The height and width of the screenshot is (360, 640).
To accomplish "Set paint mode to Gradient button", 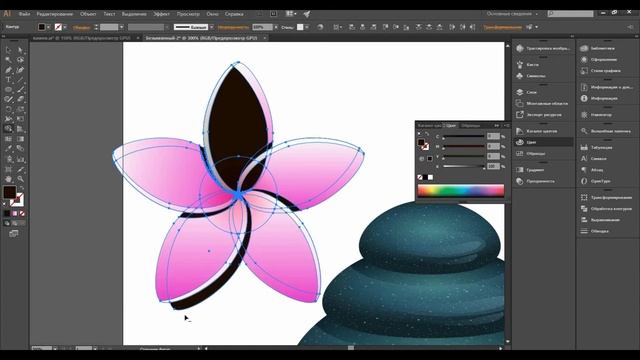I will [15, 213].
